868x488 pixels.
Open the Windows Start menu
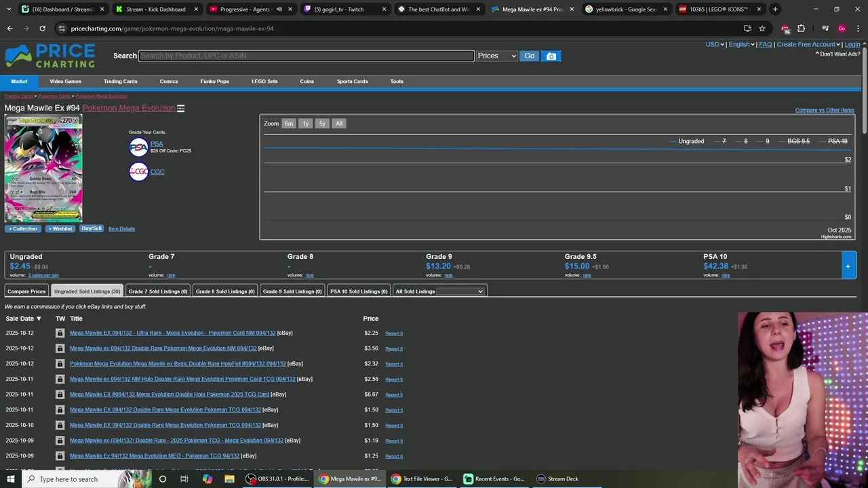coord(10,479)
